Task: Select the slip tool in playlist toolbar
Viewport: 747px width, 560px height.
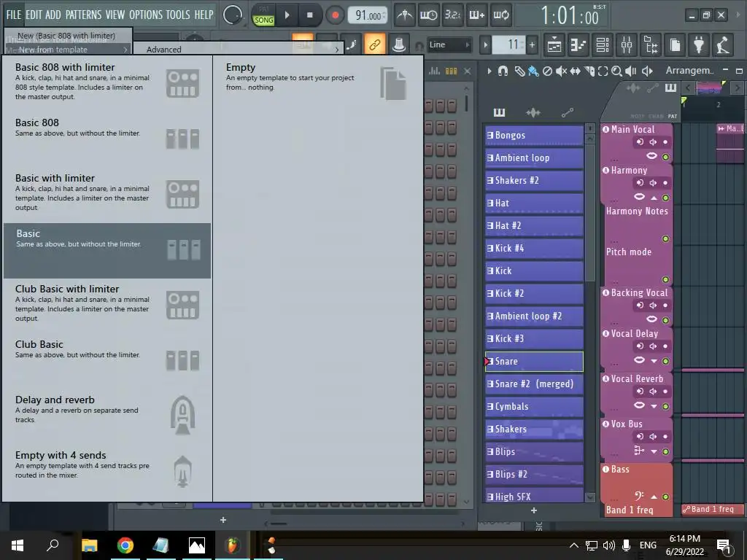Action: pyautogui.click(x=576, y=71)
